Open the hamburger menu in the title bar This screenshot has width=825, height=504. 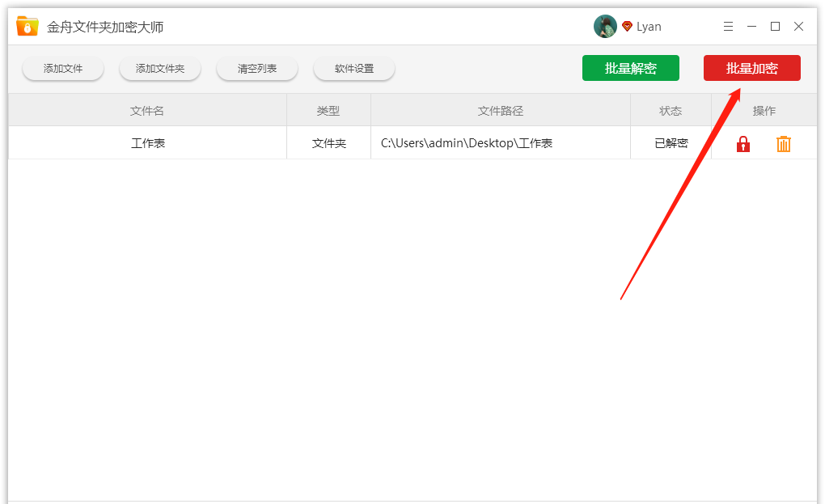click(x=728, y=27)
